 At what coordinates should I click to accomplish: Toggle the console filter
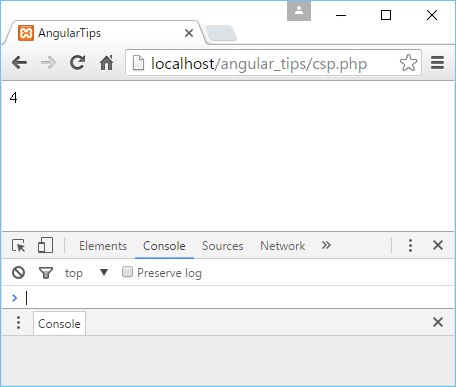click(46, 273)
